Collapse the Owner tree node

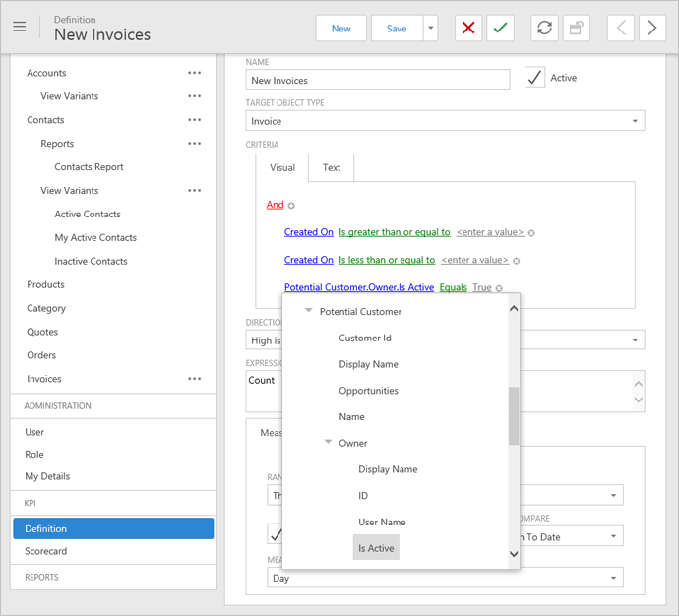[329, 443]
